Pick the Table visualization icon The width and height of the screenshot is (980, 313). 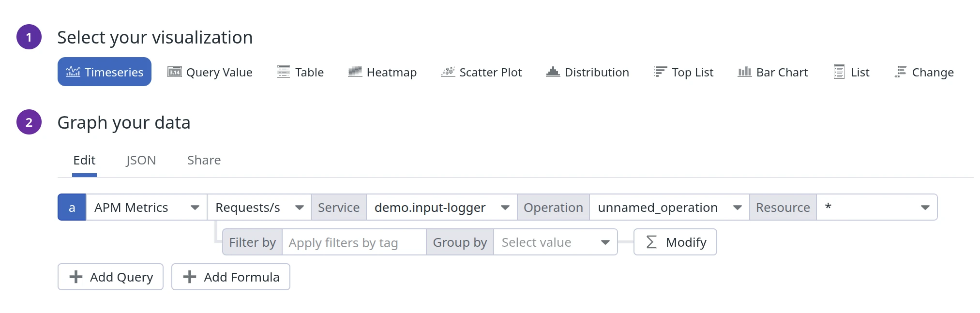[284, 72]
